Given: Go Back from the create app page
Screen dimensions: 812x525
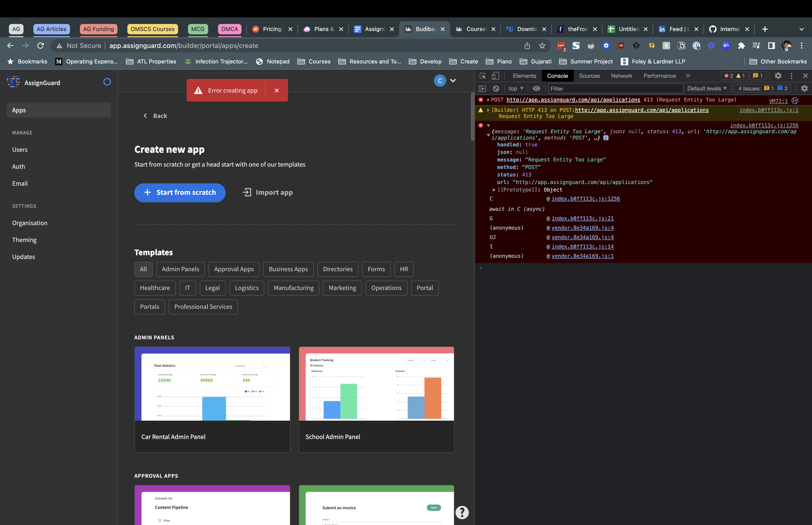Looking at the screenshot, I should (x=155, y=116).
